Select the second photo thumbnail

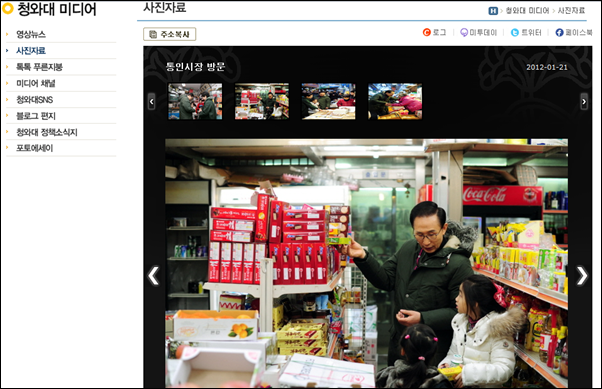(x=262, y=101)
